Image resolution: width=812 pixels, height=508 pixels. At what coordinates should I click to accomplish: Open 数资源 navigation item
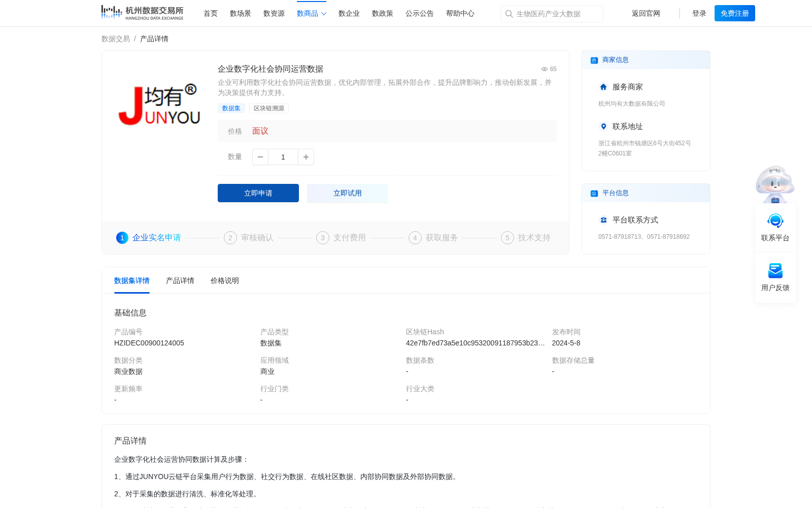point(274,14)
